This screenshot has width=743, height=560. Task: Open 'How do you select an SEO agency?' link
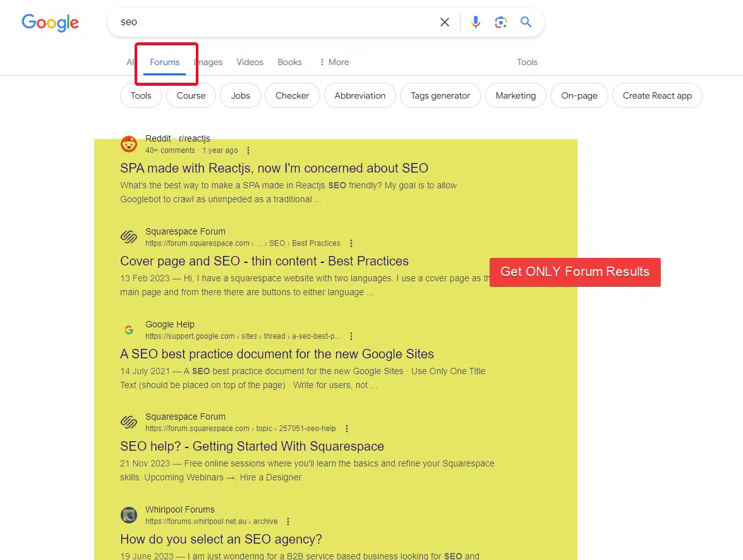[221, 539]
